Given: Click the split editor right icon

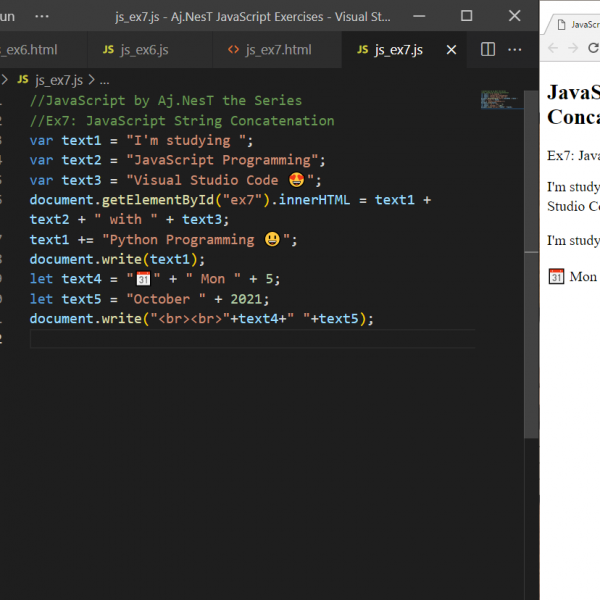Looking at the screenshot, I should click(488, 50).
